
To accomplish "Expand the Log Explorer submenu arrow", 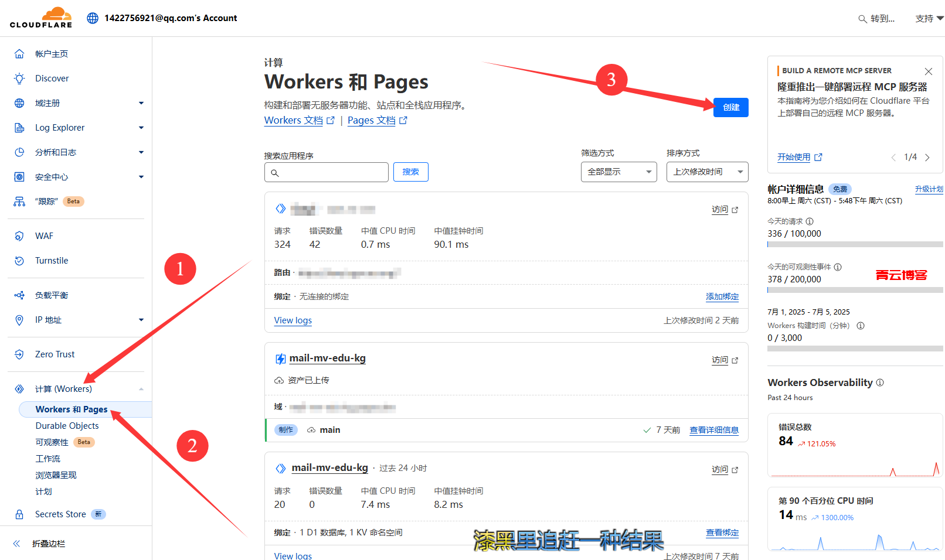I will point(141,128).
